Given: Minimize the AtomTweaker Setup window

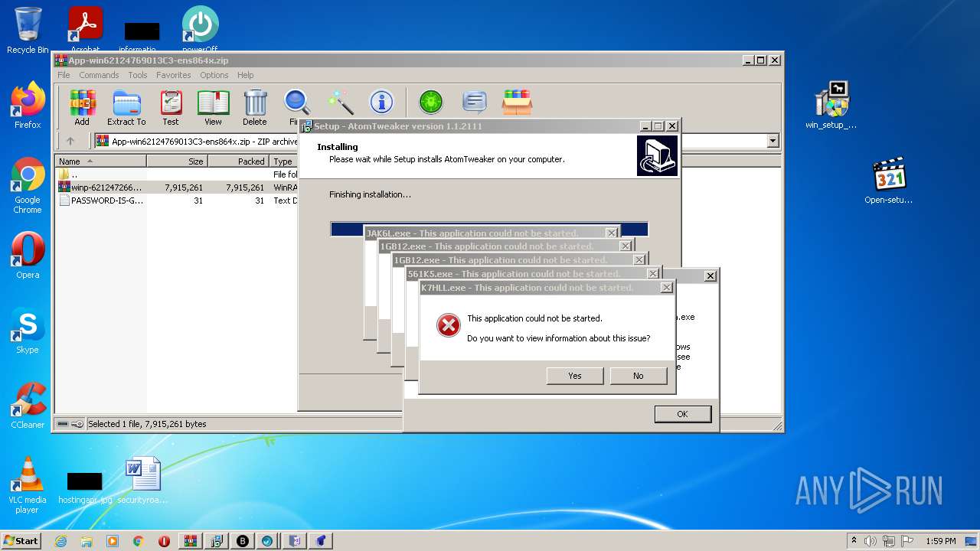Looking at the screenshot, I should point(645,126).
